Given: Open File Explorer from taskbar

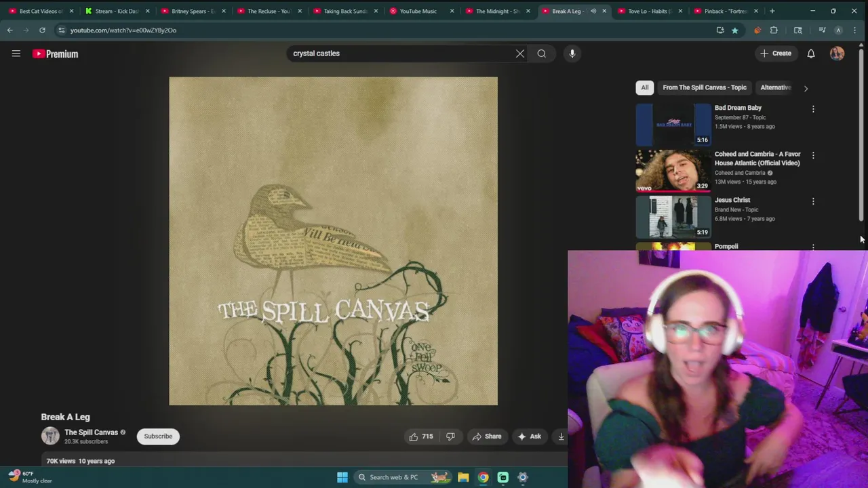Looking at the screenshot, I should point(463,477).
